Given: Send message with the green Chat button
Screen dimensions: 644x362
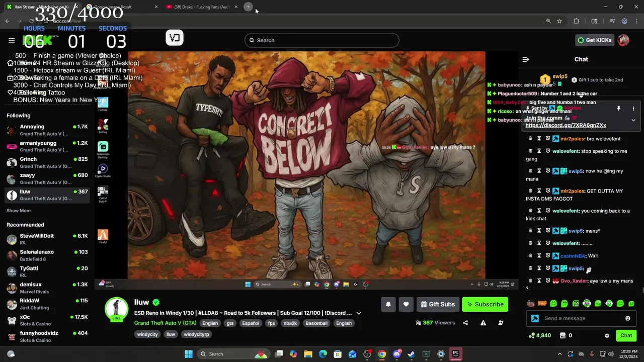Looking at the screenshot, I should (626, 335).
